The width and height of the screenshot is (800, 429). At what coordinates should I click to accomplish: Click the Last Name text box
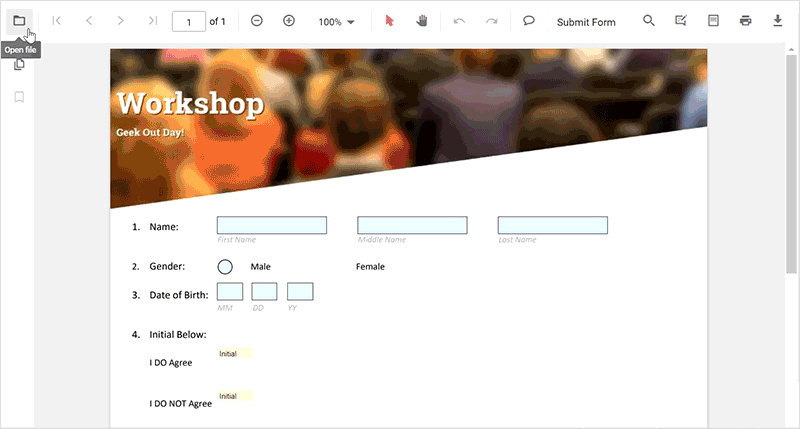[x=553, y=225]
